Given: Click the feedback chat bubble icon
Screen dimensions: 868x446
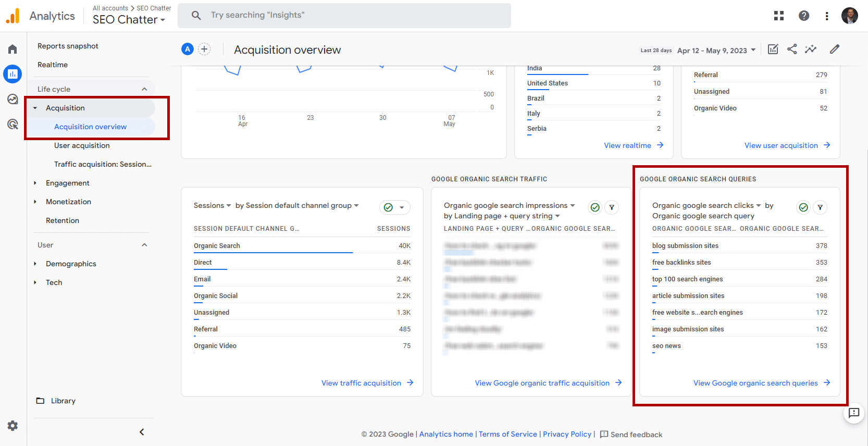Looking at the screenshot, I should [x=854, y=413].
